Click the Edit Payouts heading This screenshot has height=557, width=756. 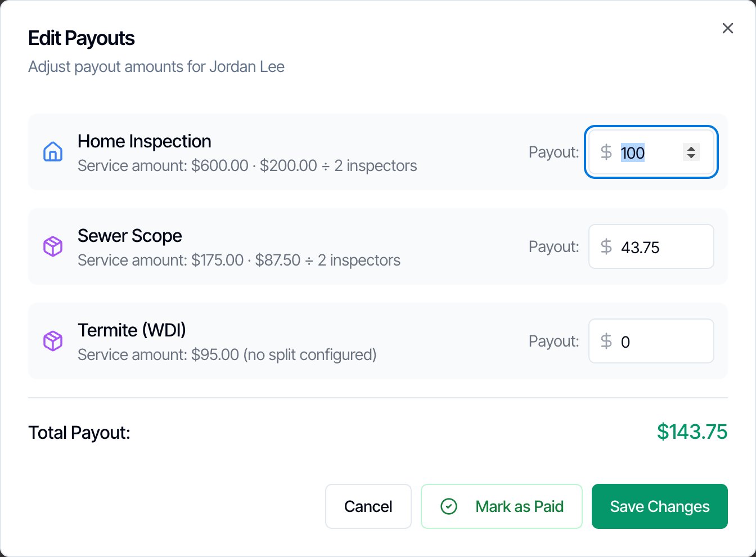click(82, 38)
